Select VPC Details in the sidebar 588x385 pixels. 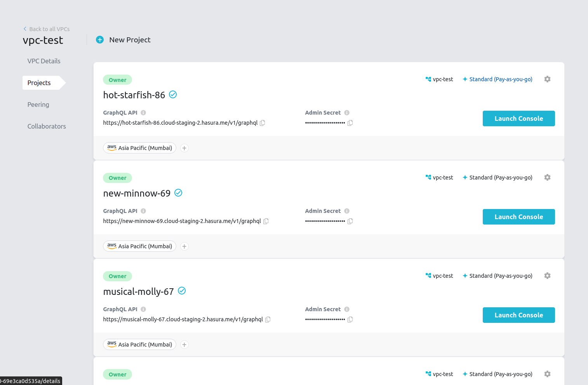44,61
